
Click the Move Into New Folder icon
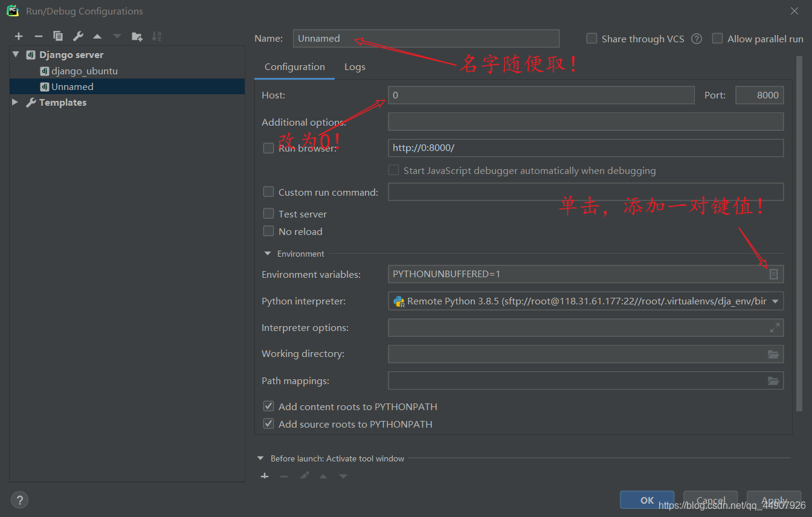(x=137, y=36)
